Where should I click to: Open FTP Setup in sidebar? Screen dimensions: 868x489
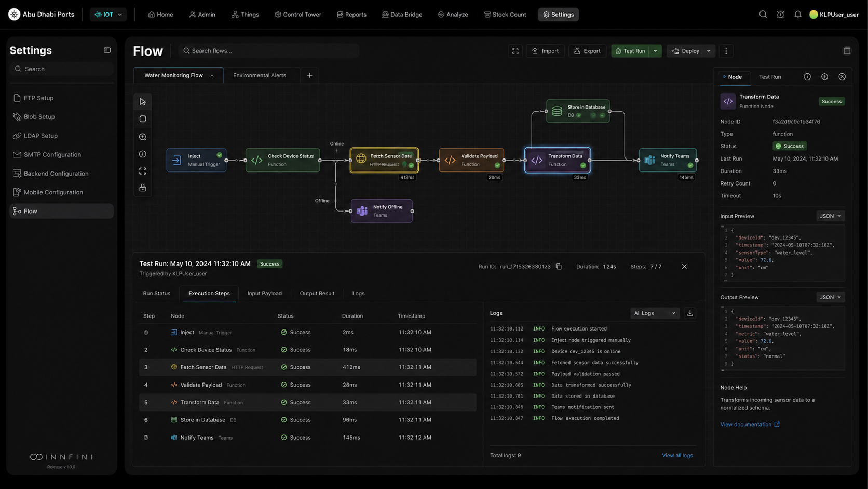[x=61, y=98]
